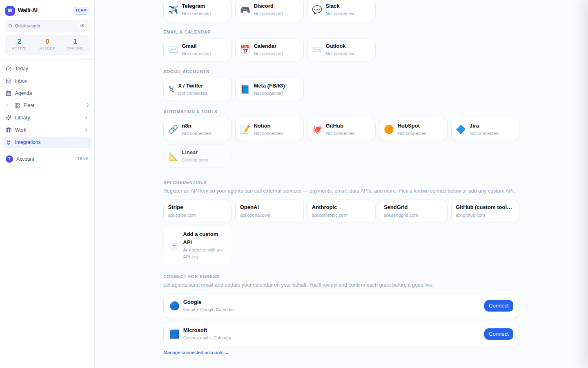Click the Calendar date icon
Image resolution: width=588 pixels, height=368 pixels.
pyautogui.click(x=245, y=50)
